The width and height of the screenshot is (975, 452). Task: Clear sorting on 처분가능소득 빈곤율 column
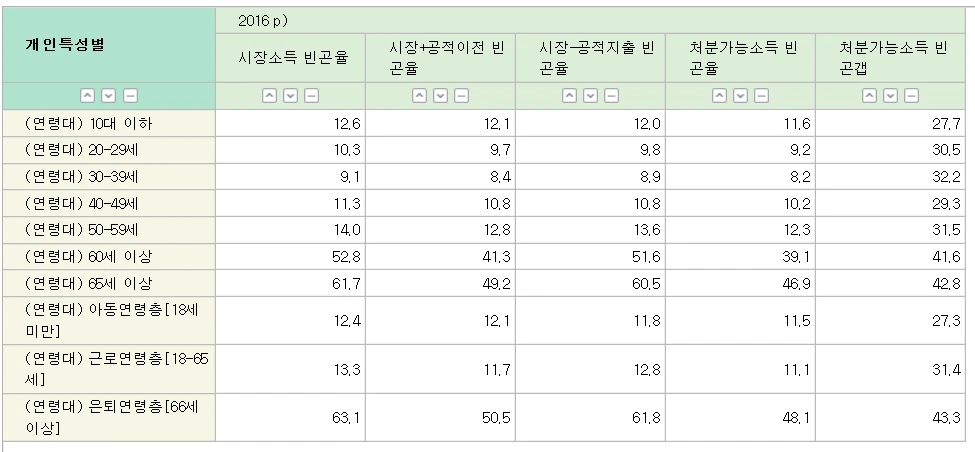point(762,96)
